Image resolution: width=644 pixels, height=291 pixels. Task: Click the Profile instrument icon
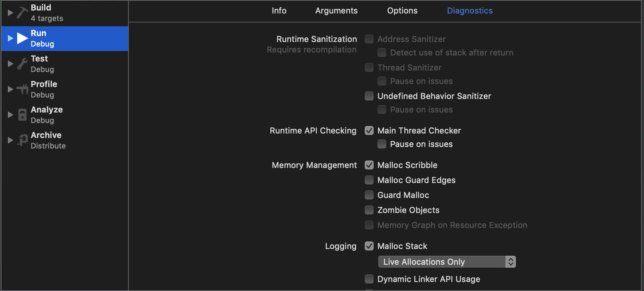point(22,89)
